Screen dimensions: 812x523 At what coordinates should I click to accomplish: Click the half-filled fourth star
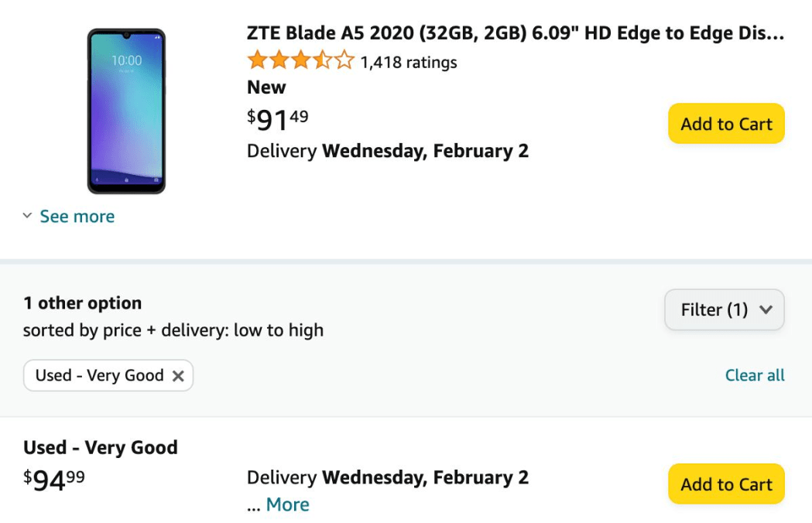pos(320,59)
